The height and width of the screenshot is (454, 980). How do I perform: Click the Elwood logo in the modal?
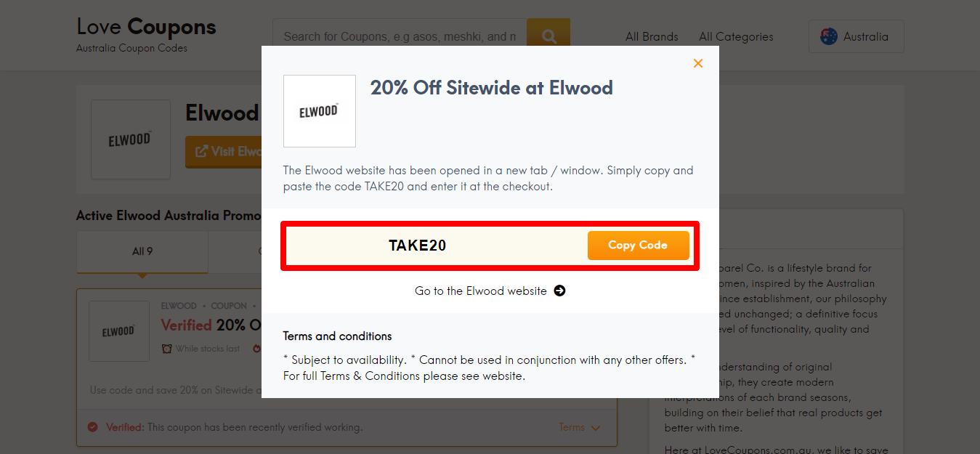(319, 110)
